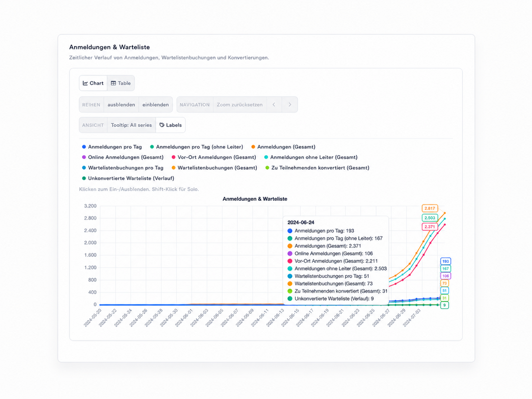Click tooltip row 'Vor-Ort Anmeldungen (Gesamt): 2.211'
The height and width of the screenshot is (399, 532).
tap(332, 261)
